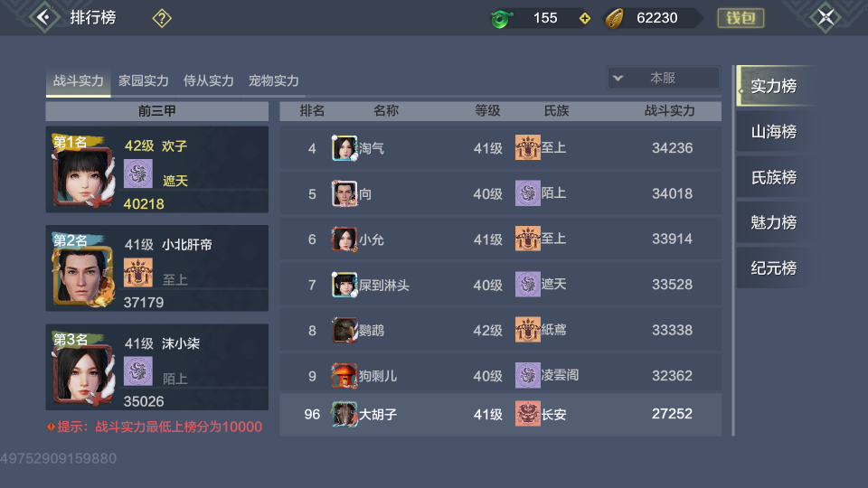
Task: Select the 侍从实力 tab
Action: pos(209,80)
